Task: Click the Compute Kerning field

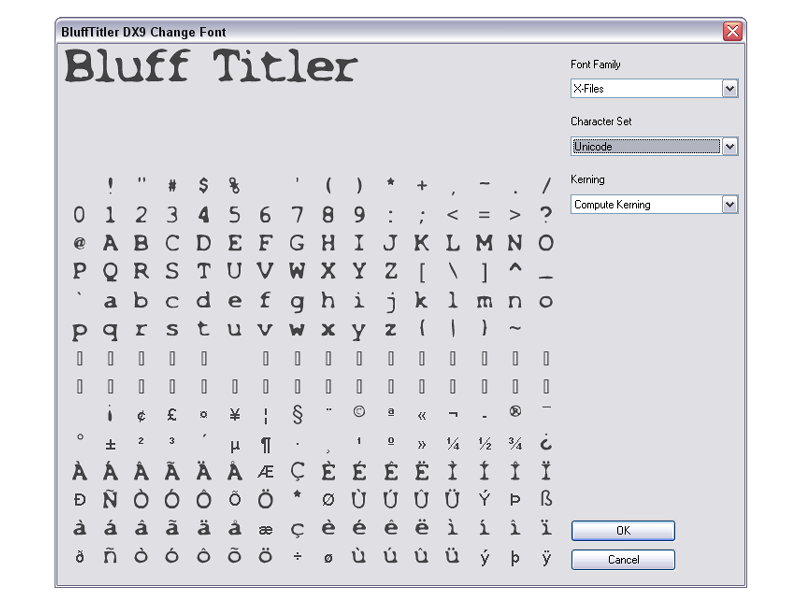Action: coord(646,205)
